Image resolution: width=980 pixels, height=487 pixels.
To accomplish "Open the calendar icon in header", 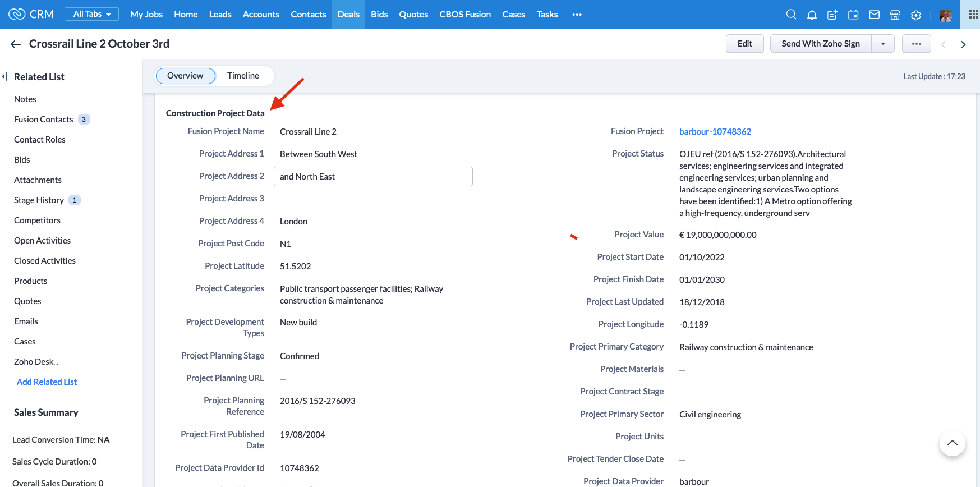I will click(853, 15).
